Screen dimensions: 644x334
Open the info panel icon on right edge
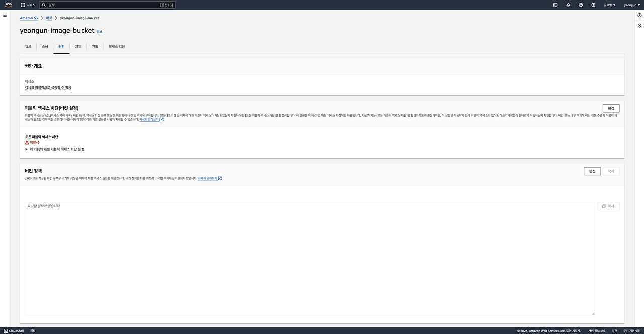(x=639, y=15)
